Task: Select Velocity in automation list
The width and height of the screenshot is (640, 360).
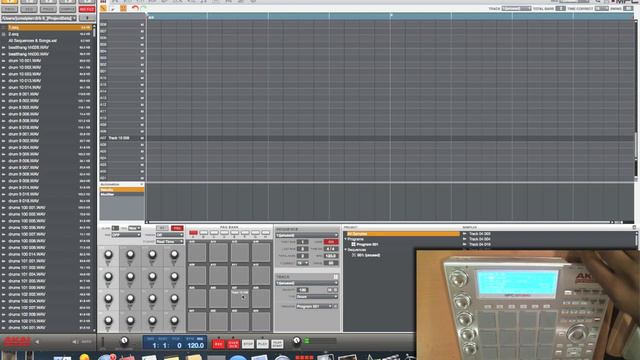Action: [122, 190]
